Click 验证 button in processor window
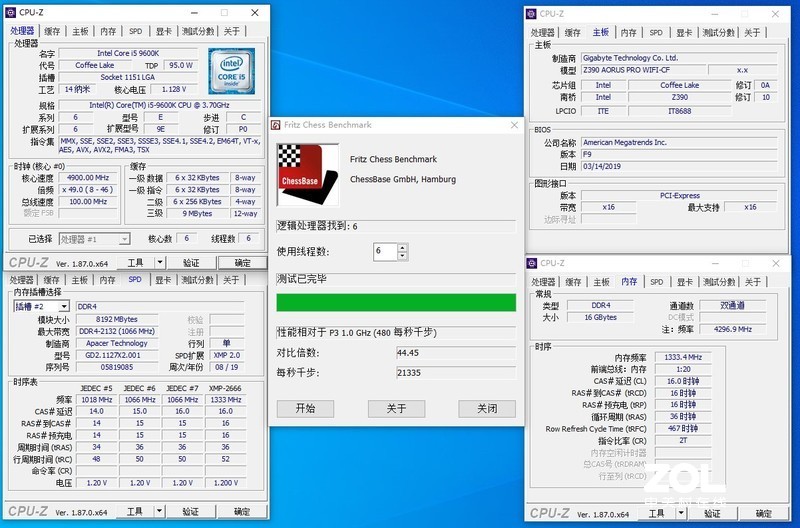Viewport: 800px width, 528px height. pos(191,263)
